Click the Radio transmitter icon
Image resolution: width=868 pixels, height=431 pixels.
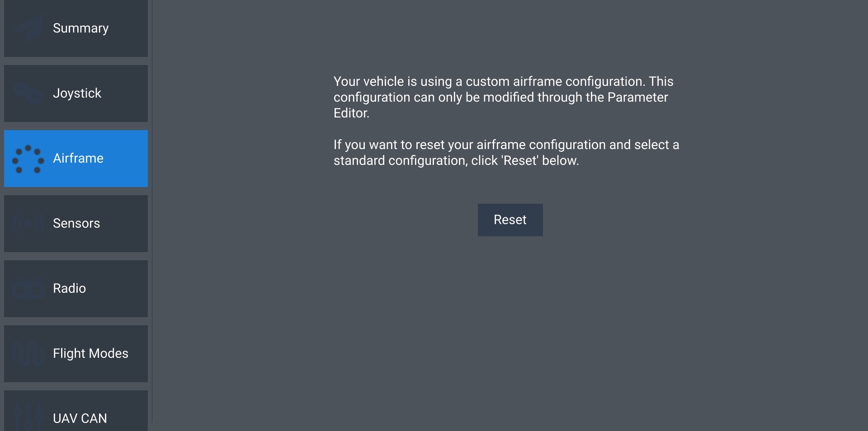click(x=28, y=289)
